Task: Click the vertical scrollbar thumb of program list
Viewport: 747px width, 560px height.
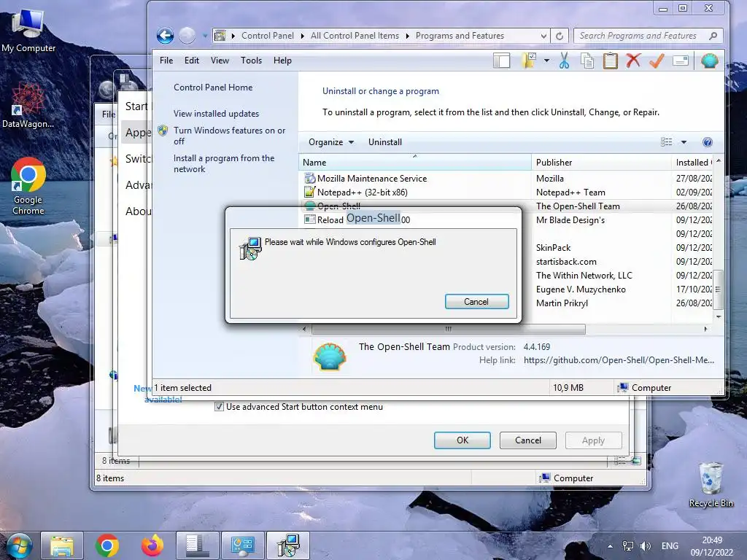Action: coord(719,290)
